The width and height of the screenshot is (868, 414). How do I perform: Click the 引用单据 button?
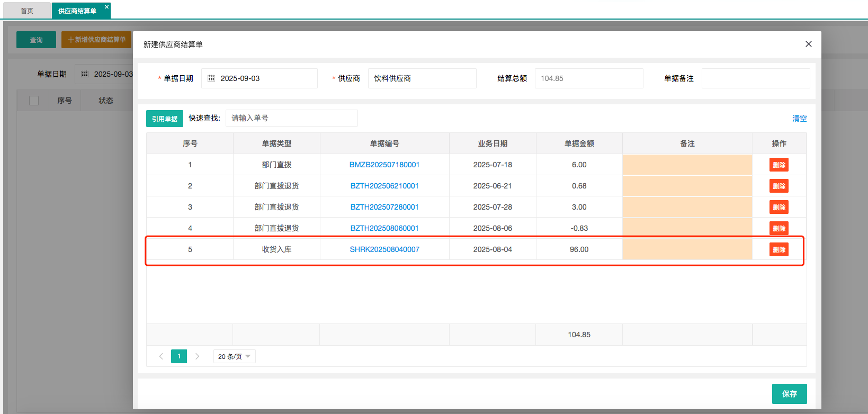(165, 119)
